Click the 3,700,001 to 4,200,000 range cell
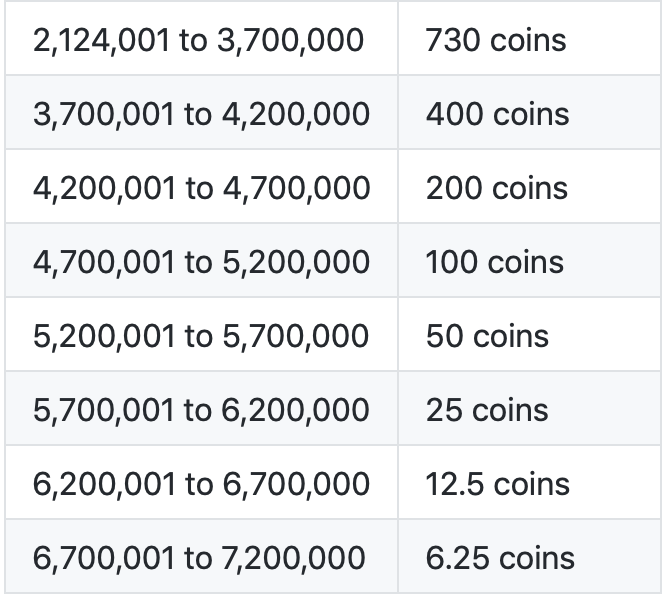 [x=201, y=114]
